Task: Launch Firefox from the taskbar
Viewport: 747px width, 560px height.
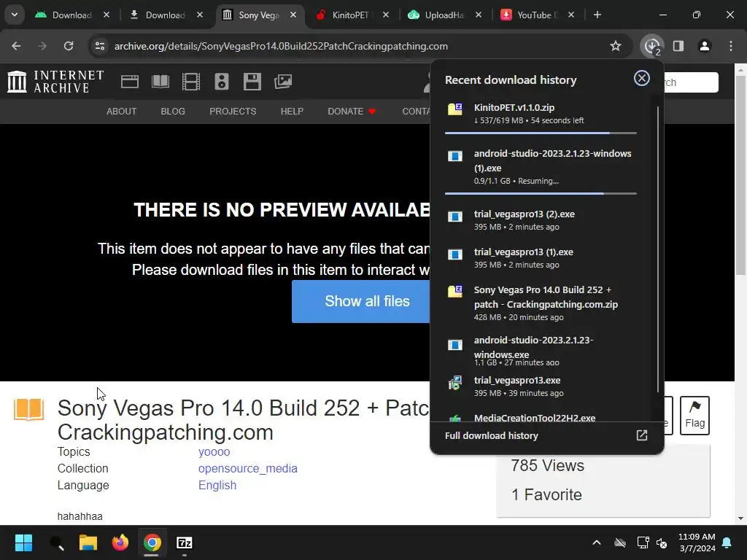Action: coord(120,542)
